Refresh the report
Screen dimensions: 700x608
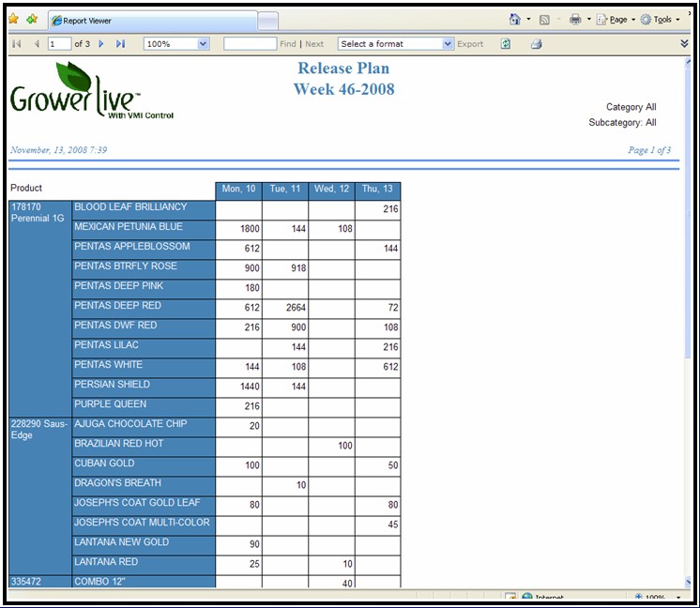(x=506, y=44)
